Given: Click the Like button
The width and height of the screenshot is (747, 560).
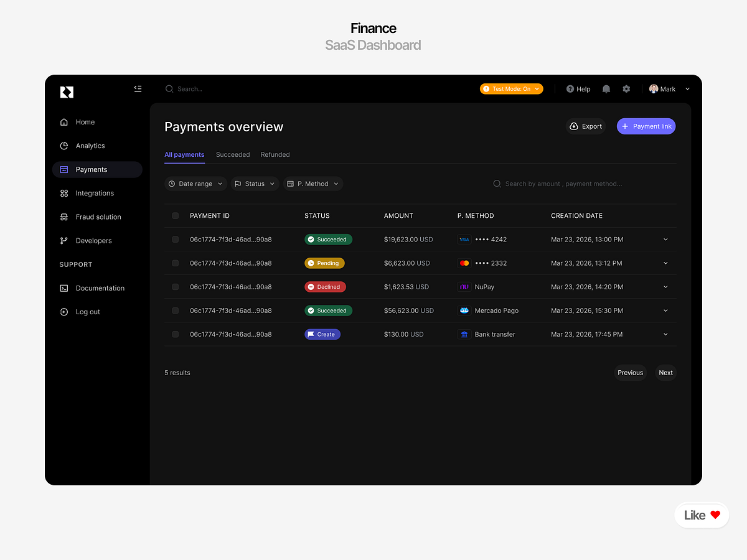Looking at the screenshot, I should click(702, 515).
